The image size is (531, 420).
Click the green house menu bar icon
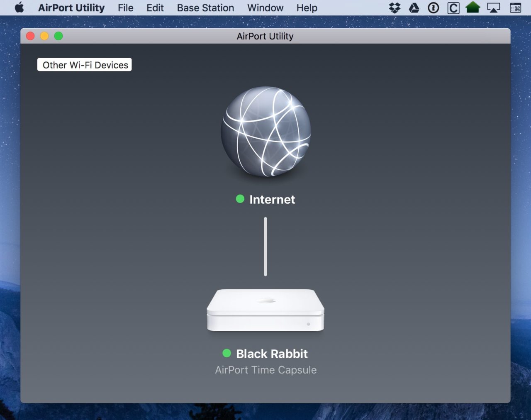pyautogui.click(x=473, y=7)
